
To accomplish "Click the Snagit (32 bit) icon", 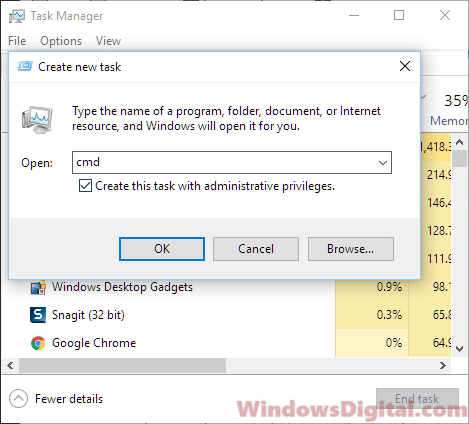I will [38, 315].
